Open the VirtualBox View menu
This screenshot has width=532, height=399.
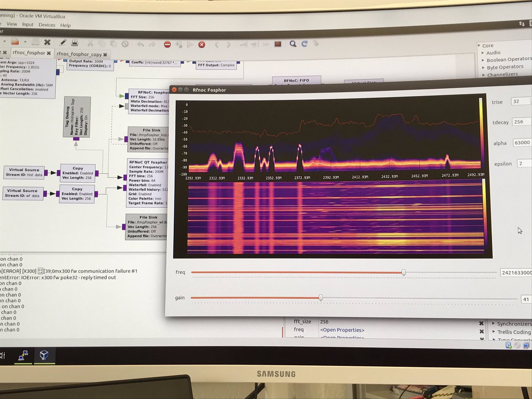click(x=12, y=24)
